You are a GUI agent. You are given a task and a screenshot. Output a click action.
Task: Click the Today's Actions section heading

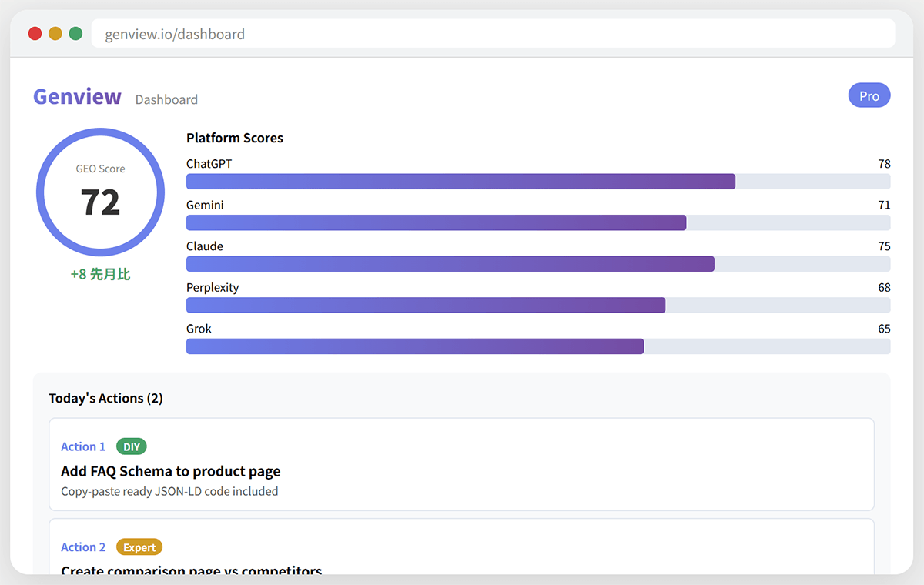pyautogui.click(x=105, y=398)
